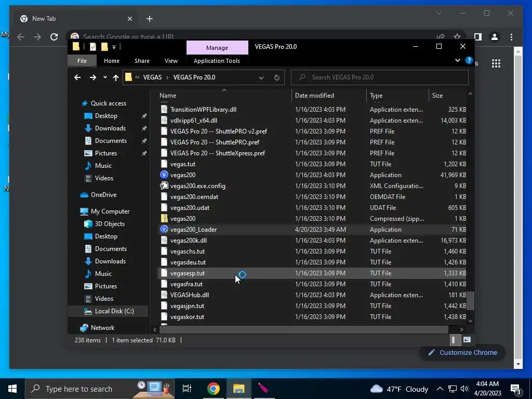Select the vegas200.exe.config file icon

pyautogui.click(x=164, y=185)
